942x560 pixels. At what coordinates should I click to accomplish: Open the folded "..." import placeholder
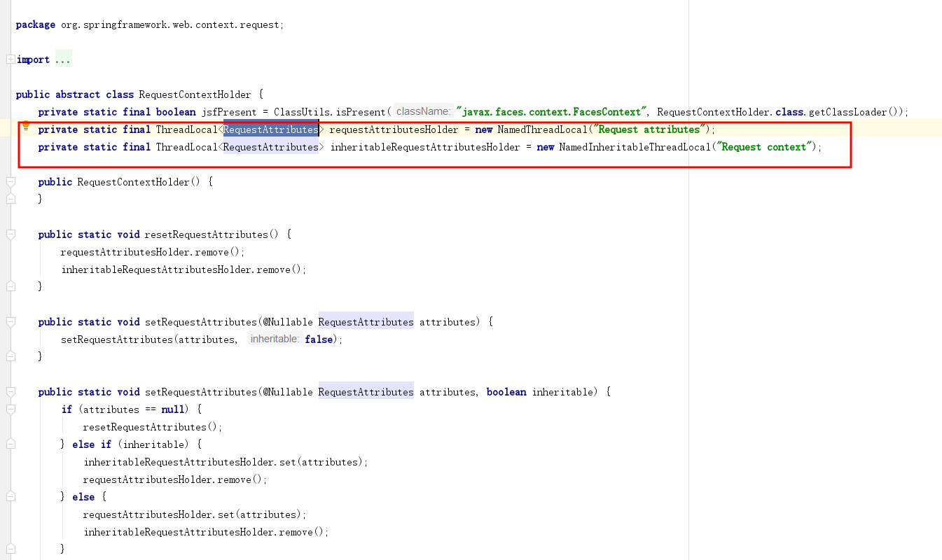pyautogui.click(x=63, y=59)
